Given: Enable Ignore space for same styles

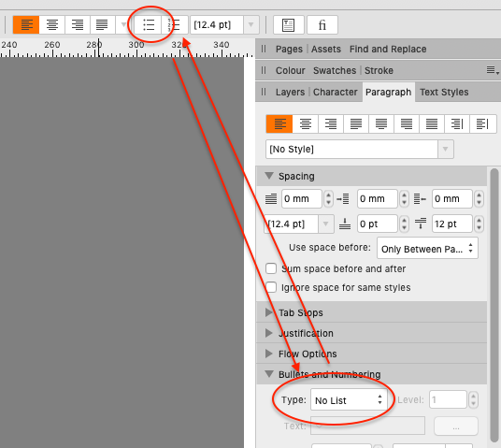Looking at the screenshot, I should (271, 287).
